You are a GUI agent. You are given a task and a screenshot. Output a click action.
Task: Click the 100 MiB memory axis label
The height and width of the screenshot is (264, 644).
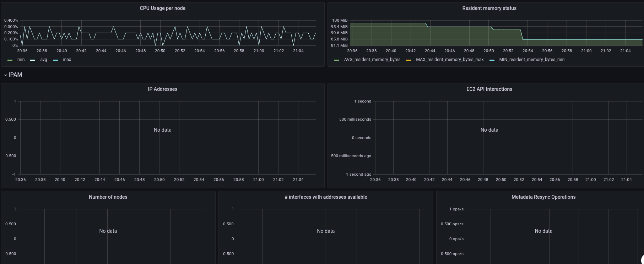pyautogui.click(x=340, y=20)
